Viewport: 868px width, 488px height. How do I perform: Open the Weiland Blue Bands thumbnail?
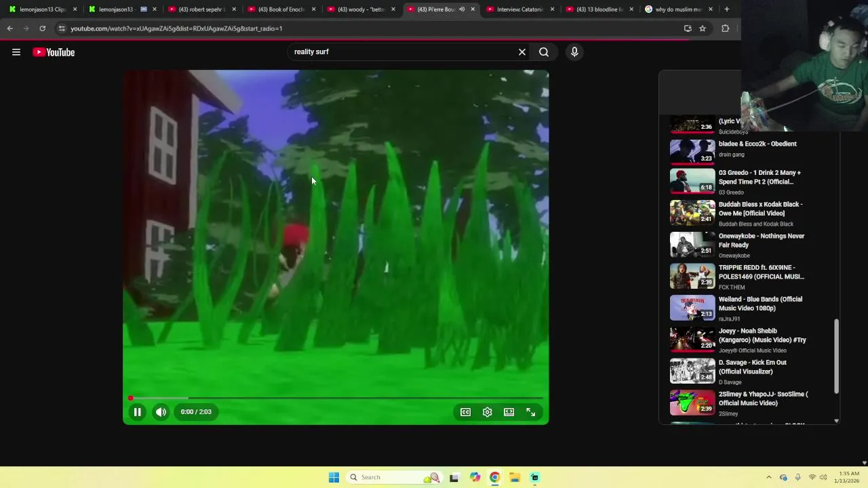click(692, 308)
